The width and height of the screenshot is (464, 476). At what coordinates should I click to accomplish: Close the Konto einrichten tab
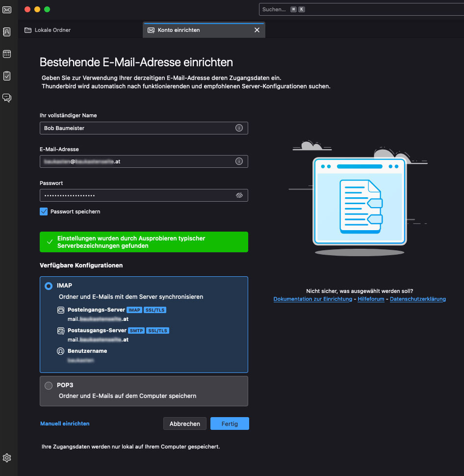[x=257, y=30]
